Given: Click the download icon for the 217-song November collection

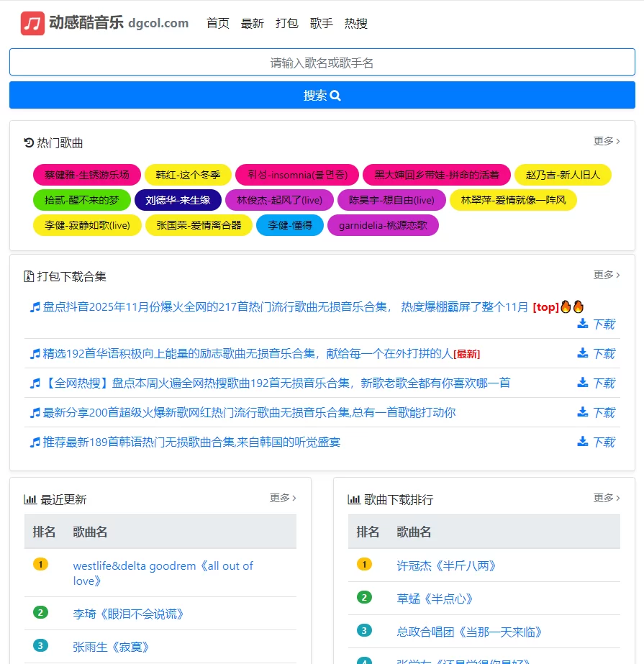Looking at the screenshot, I should tap(583, 324).
